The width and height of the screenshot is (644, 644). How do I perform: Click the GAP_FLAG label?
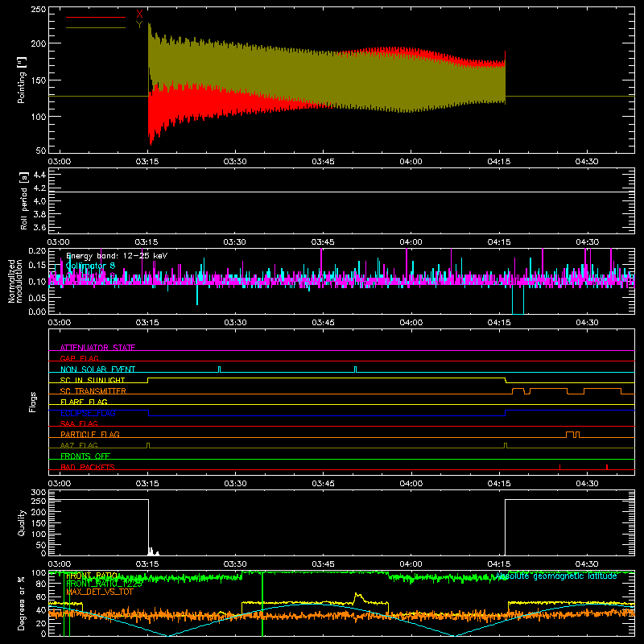point(79,358)
